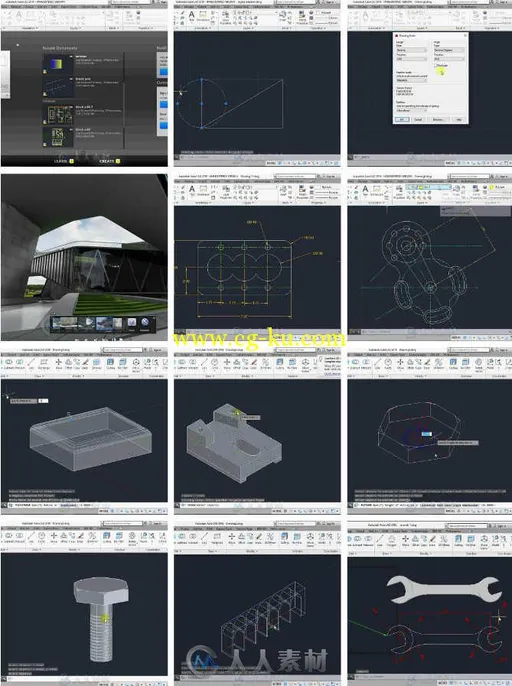Click the Culling icon in the hexagon wireframe window
Viewport: 512px width, 686px height.
click(x=453, y=364)
